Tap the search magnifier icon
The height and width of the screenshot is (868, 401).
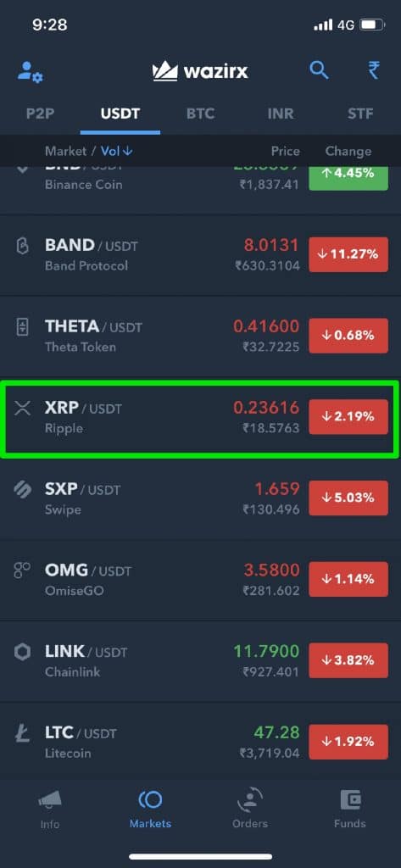coord(319,70)
